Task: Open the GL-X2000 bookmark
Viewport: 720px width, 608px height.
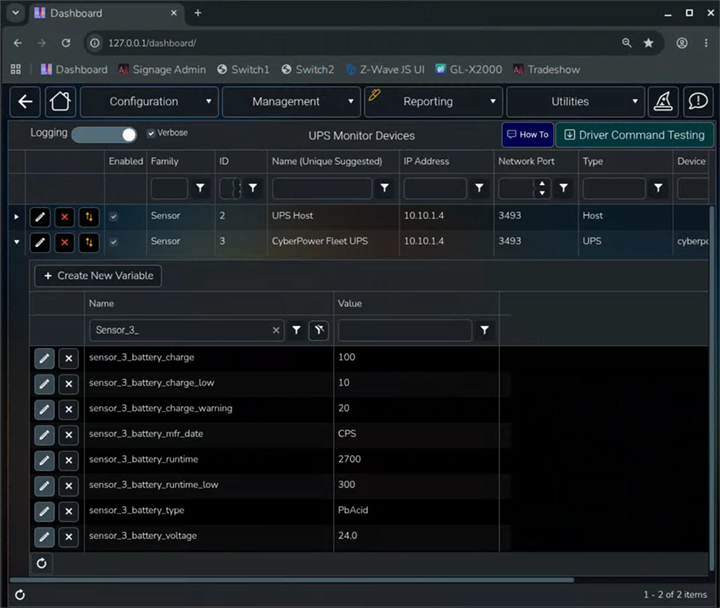Action: click(469, 70)
